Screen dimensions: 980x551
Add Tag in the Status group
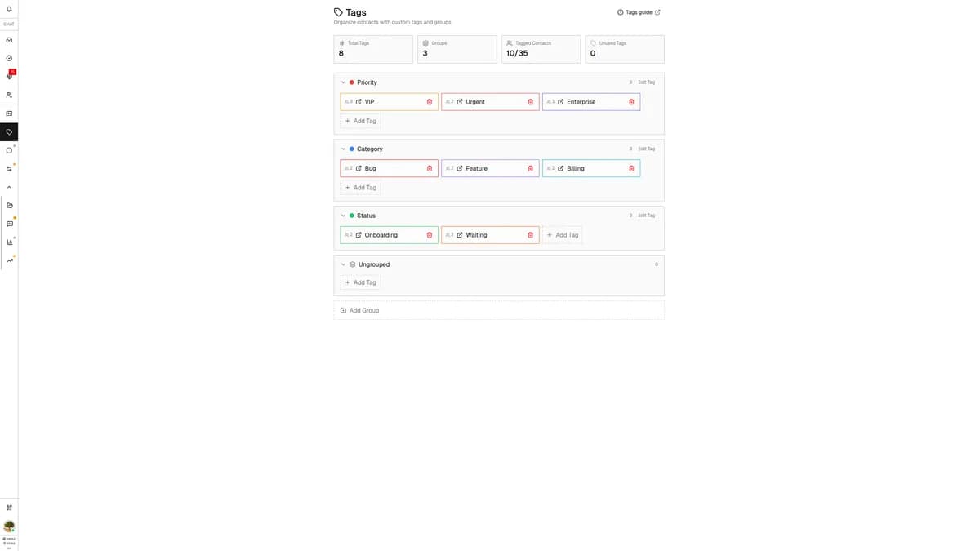[x=562, y=235]
